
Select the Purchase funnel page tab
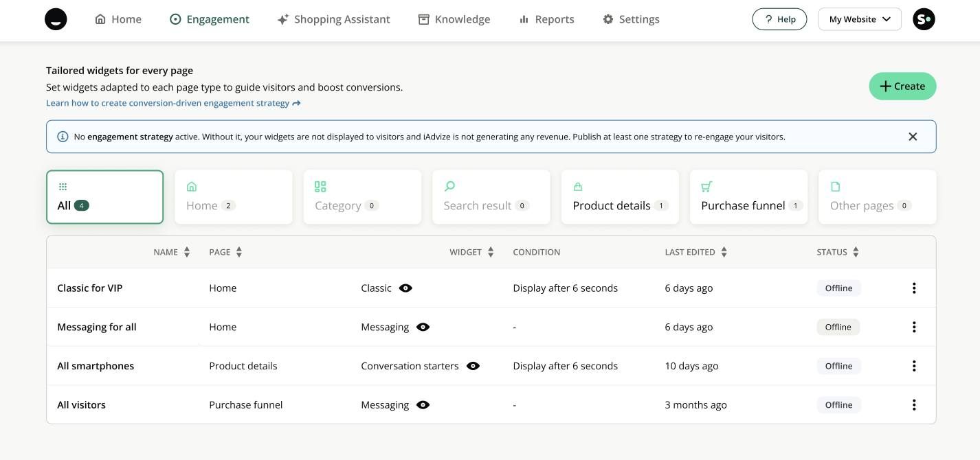[748, 197]
